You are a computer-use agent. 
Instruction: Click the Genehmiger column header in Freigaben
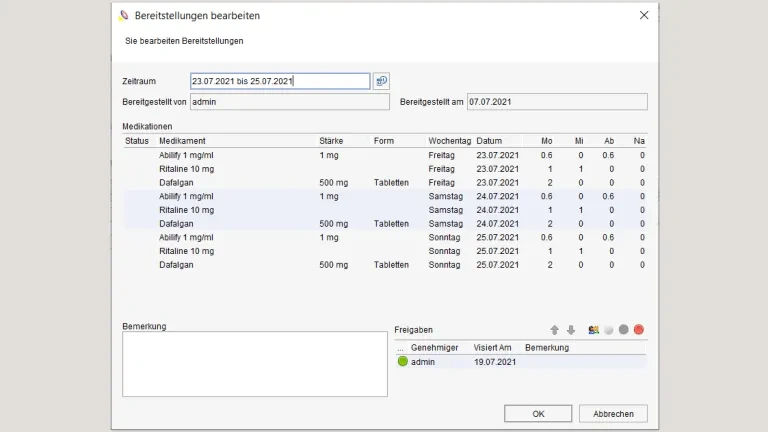tap(435, 347)
